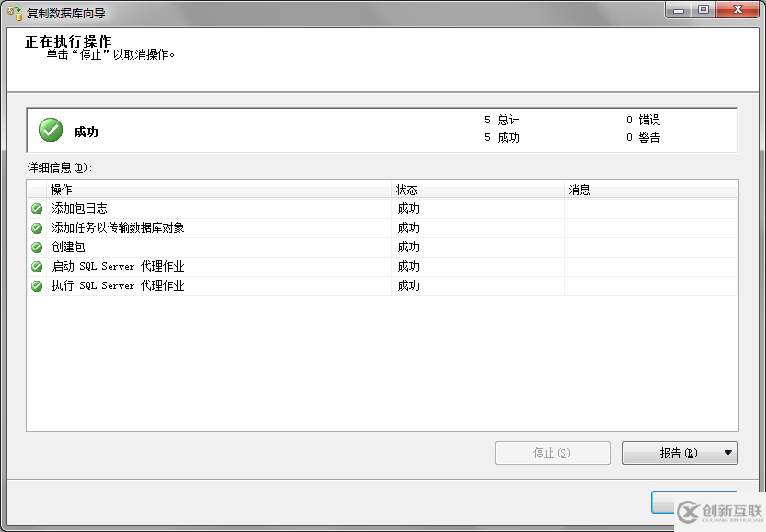
Task: Select the 添加任务以传输数据库对象 row text
Action: [x=118, y=227]
